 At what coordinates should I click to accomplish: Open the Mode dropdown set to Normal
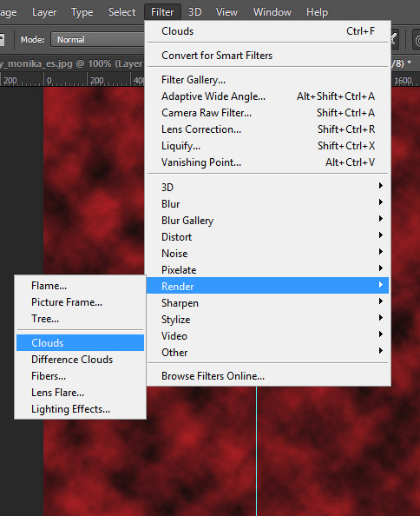[97, 39]
